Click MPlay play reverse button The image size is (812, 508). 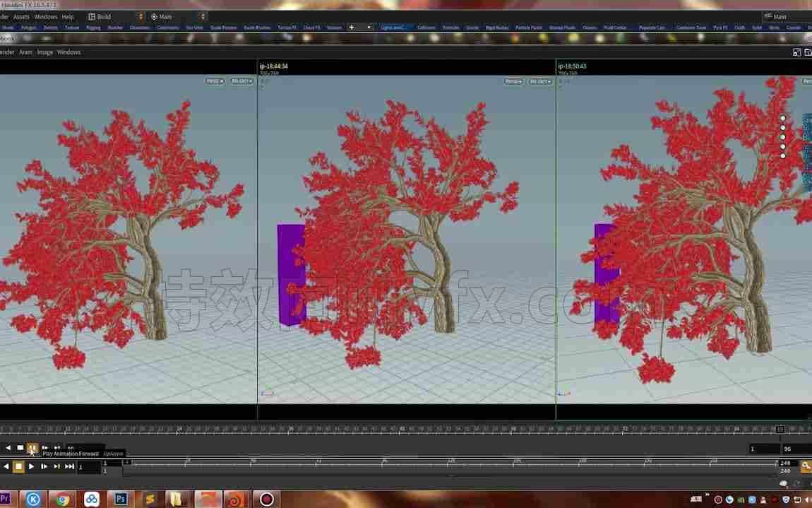tap(8, 448)
